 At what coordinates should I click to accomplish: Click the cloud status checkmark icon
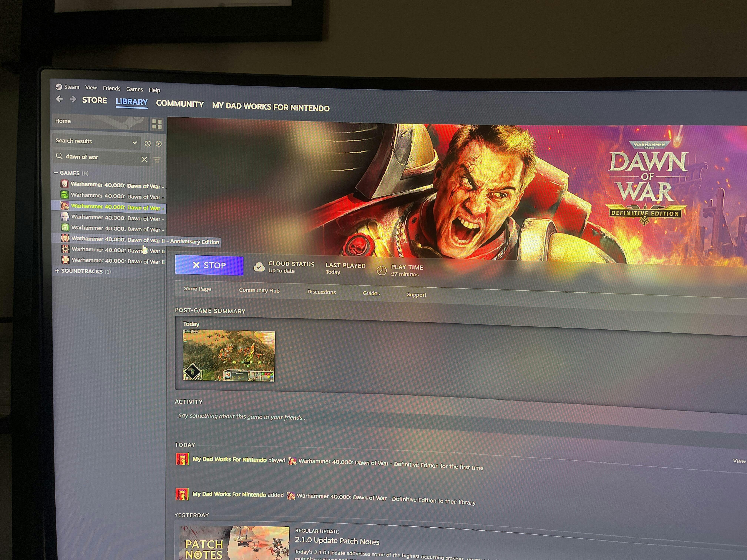point(259,267)
